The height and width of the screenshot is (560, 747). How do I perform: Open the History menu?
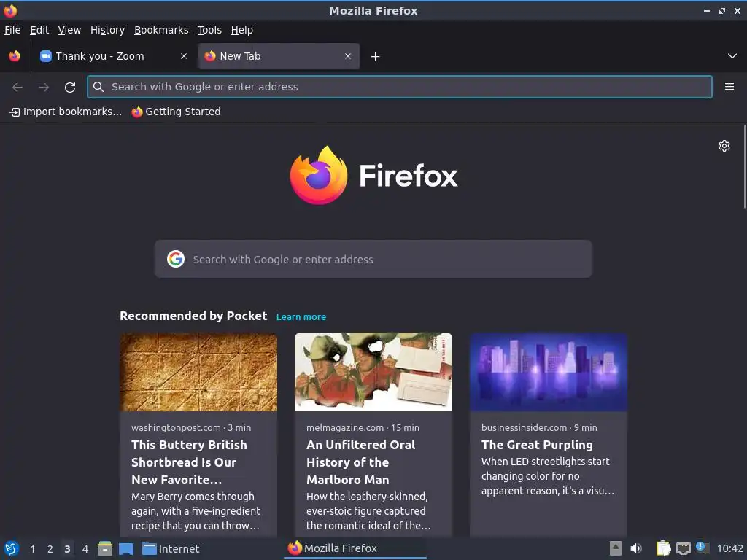click(108, 30)
